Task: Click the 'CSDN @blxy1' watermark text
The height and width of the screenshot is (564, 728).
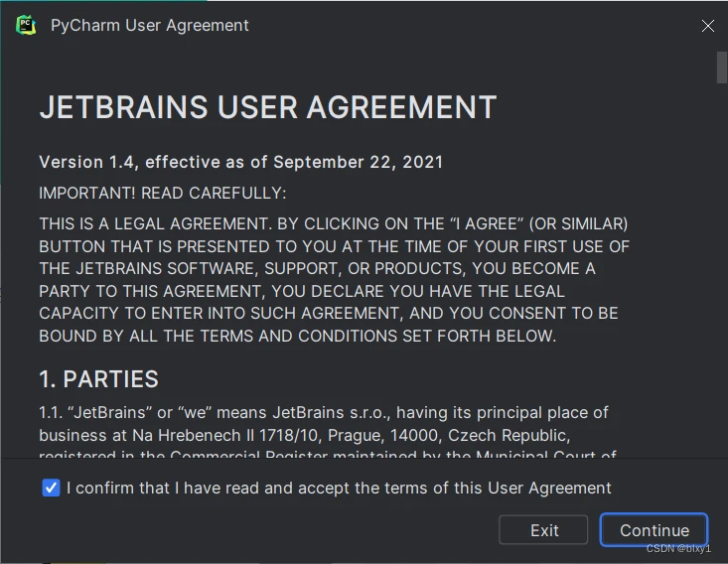Action: (678, 549)
